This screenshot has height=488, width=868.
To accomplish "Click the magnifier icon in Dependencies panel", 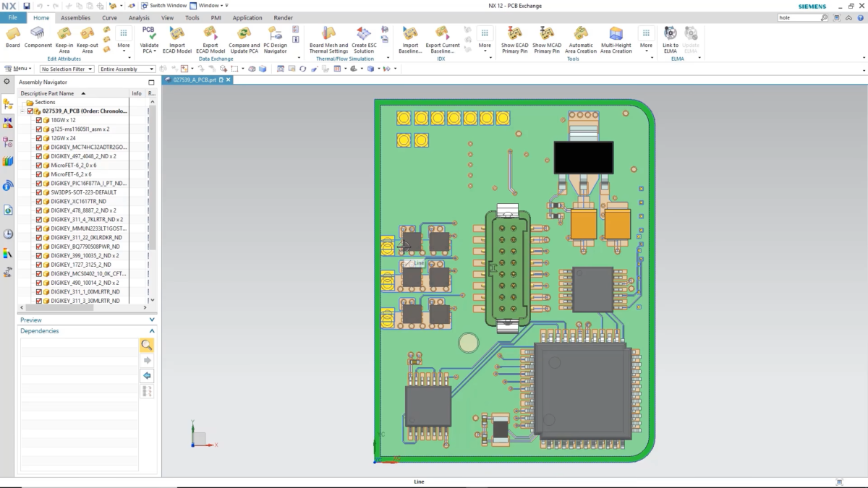I will click(147, 346).
